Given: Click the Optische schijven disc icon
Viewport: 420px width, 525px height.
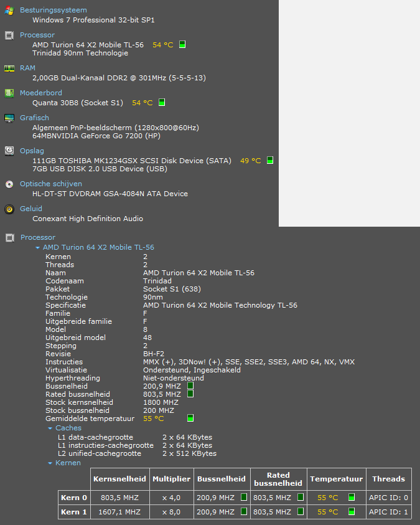Looking at the screenshot, I should (x=9, y=184).
